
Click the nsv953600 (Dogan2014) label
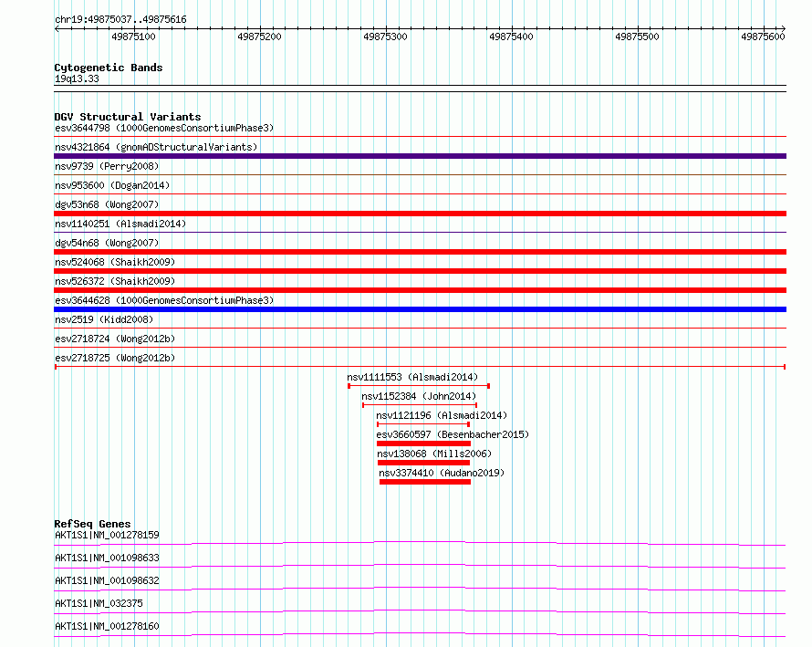(112, 185)
